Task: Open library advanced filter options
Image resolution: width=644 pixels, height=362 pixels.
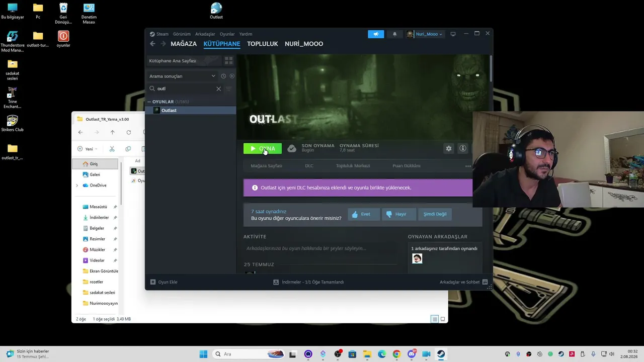Action: [x=228, y=88]
